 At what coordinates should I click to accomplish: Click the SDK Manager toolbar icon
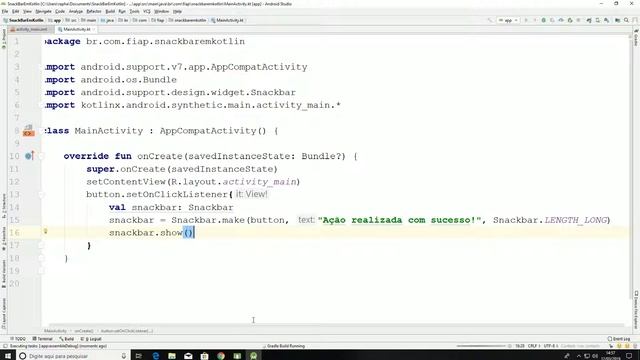[x=607, y=20]
